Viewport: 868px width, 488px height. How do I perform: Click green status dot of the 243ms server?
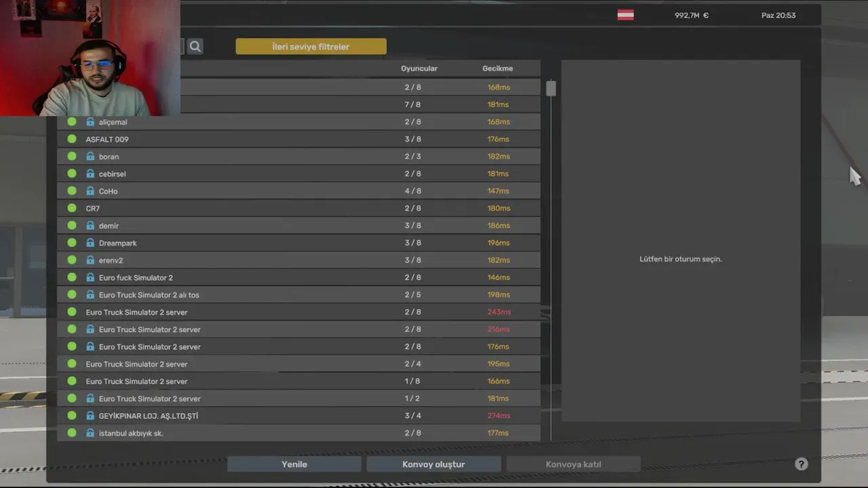coord(72,312)
